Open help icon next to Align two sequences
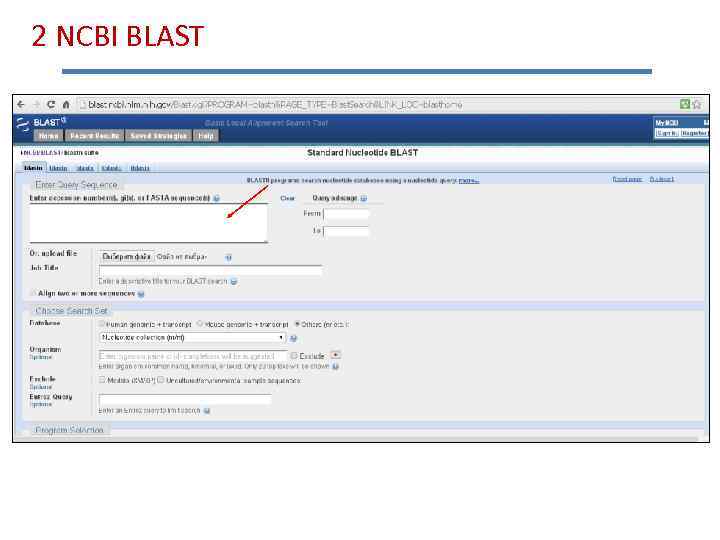This screenshot has height=540, width=720. (x=141, y=294)
